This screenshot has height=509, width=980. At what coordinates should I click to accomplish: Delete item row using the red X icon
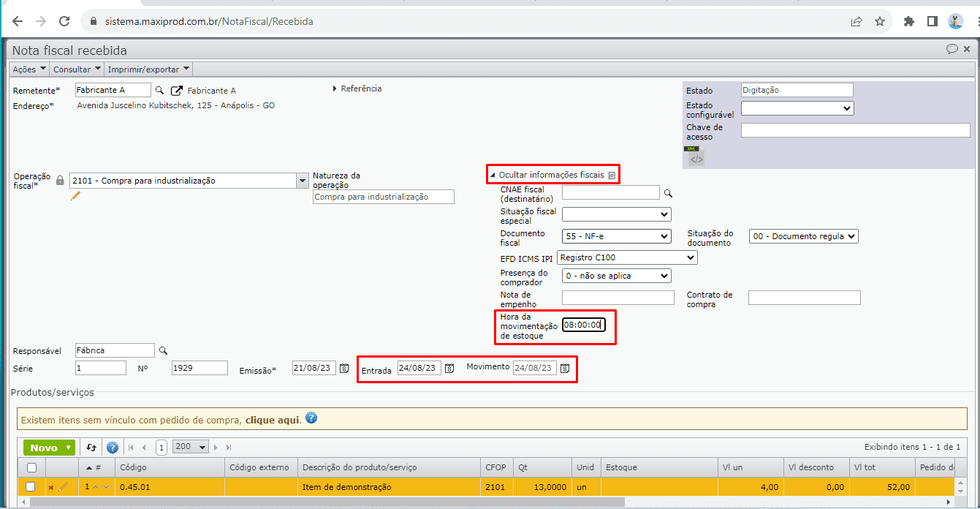51,487
